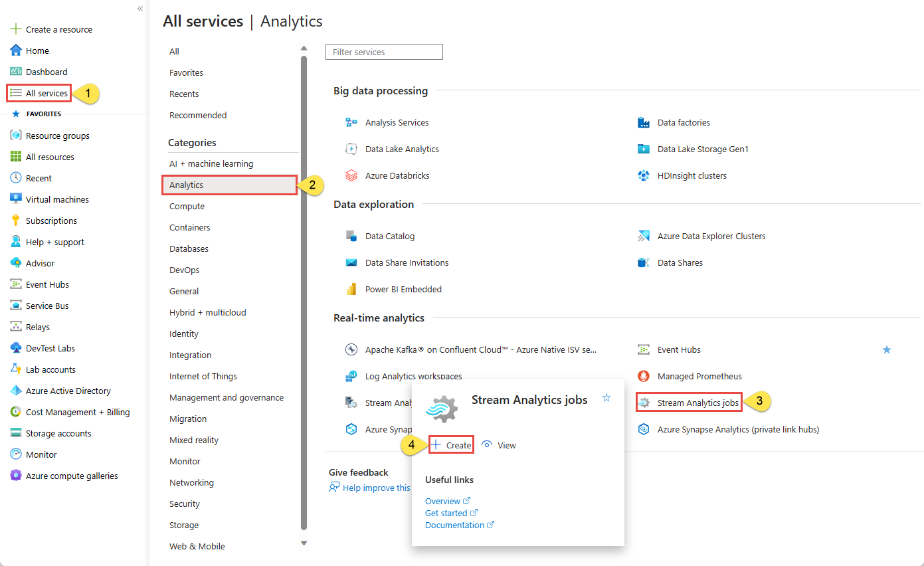Screen dimensions: 924x566
Task: Open Azure Synapse Analytics (private link hubs)
Action: point(738,429)
